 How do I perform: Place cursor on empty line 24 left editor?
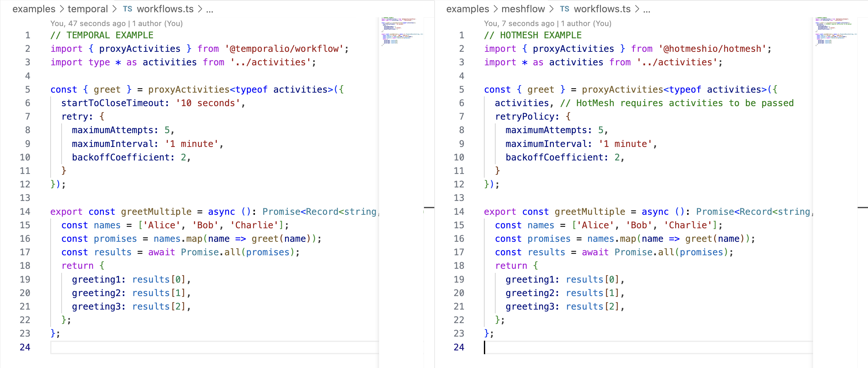(x=214, y=347)
